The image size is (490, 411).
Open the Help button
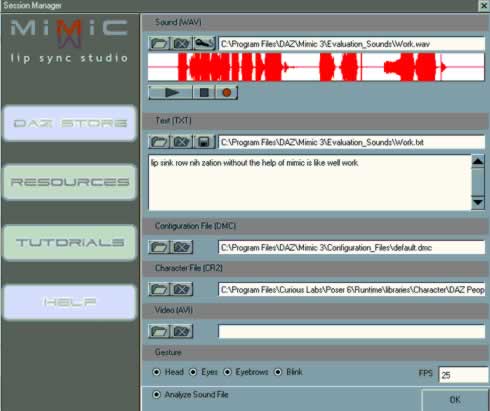click(70, 302)
